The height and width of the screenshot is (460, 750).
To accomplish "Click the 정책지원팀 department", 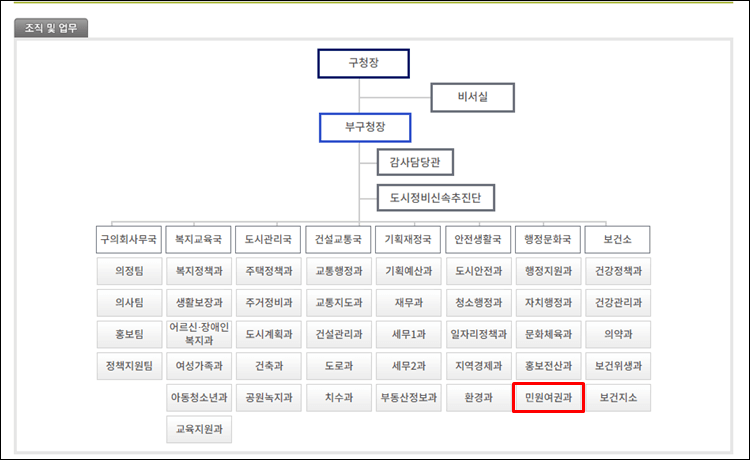I will [129, 366].
